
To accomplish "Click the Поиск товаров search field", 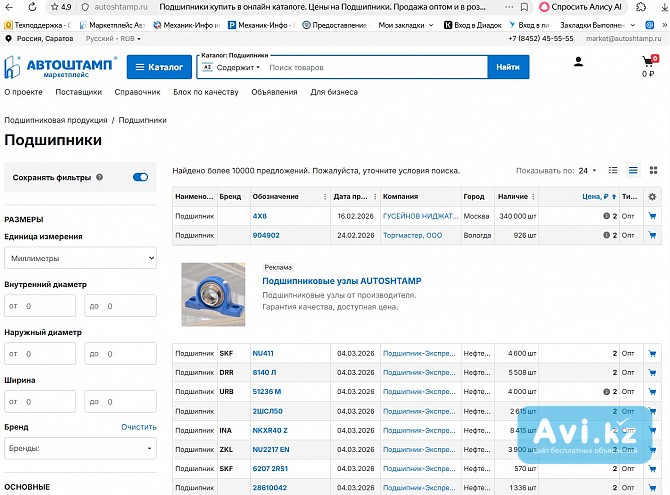I will point(375,67).
